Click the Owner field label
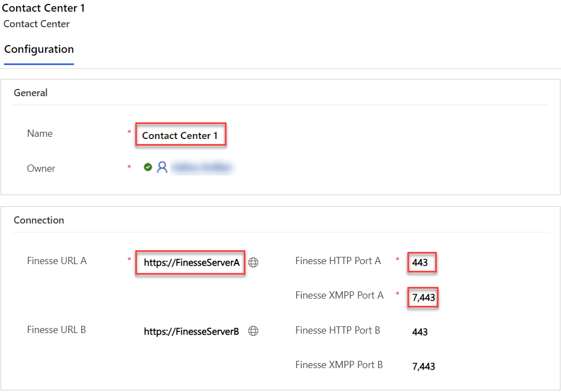Image resolution: width=561 pixels, height=392 pixels. (41, 168)
